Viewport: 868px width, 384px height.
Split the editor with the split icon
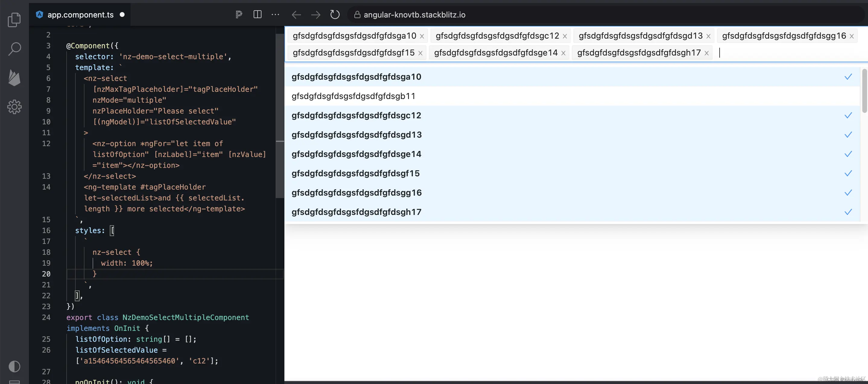pos(258,14)
